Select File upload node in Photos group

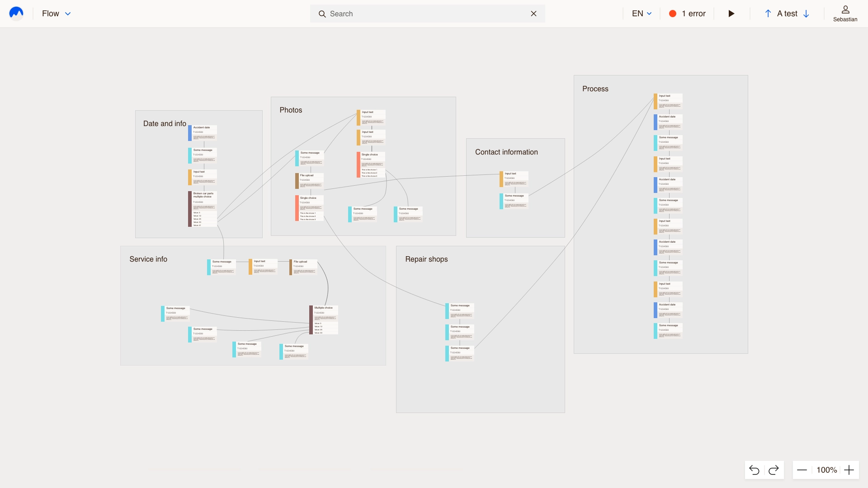(x=310, y=181)
